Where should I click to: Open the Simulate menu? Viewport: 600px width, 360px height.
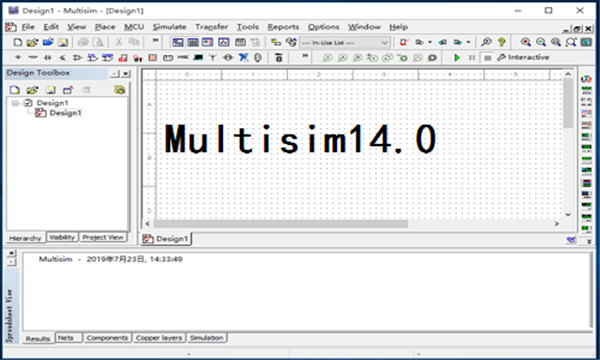(170, 27)
